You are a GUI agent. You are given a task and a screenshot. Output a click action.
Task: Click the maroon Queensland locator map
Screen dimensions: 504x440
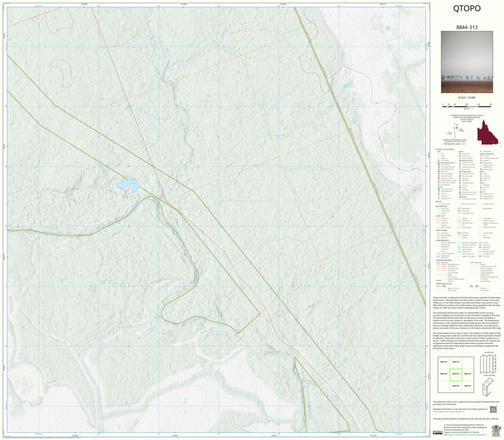click(488, 132)
